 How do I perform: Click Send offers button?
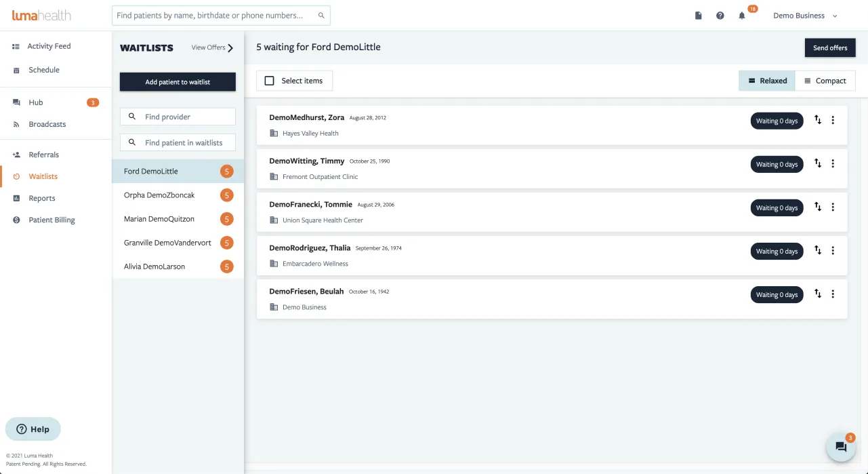pos(830,47)
